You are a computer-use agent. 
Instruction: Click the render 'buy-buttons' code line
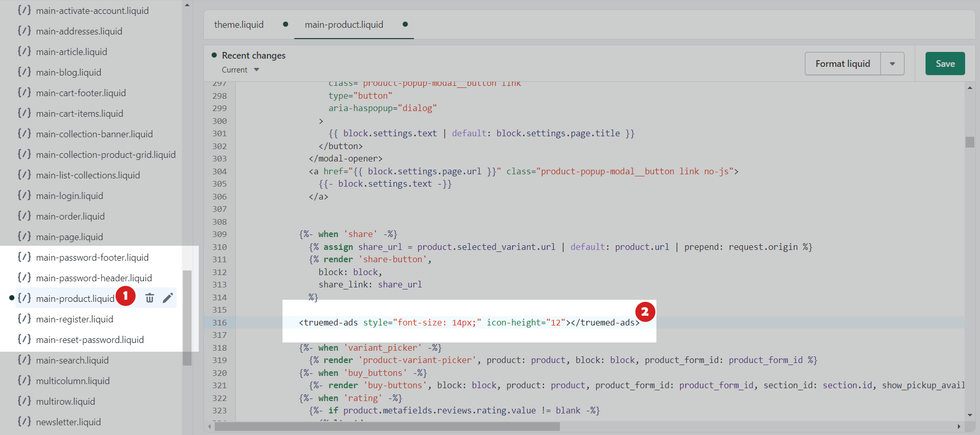pos(636,385)
